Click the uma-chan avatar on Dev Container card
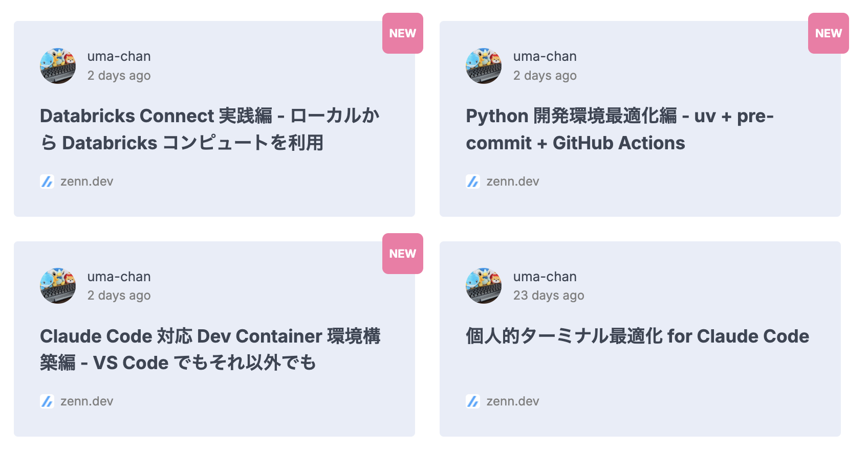The image size is (868, 453). 58,286
